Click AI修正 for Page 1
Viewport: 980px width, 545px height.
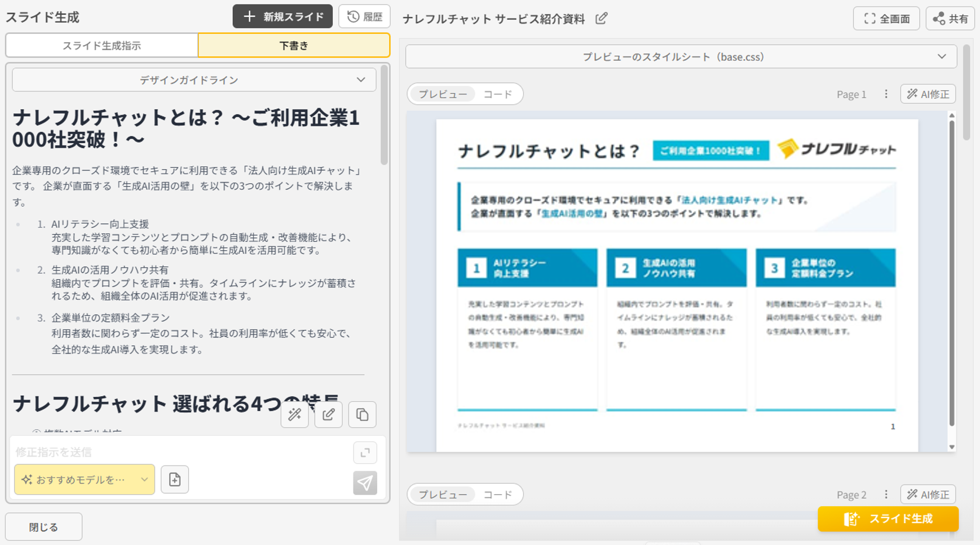coord(928,94)
